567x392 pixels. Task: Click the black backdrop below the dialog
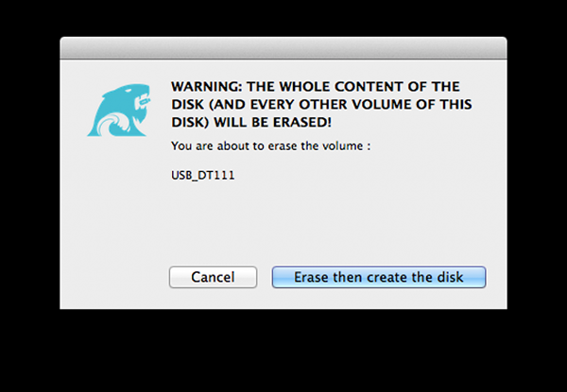[283, 350]
